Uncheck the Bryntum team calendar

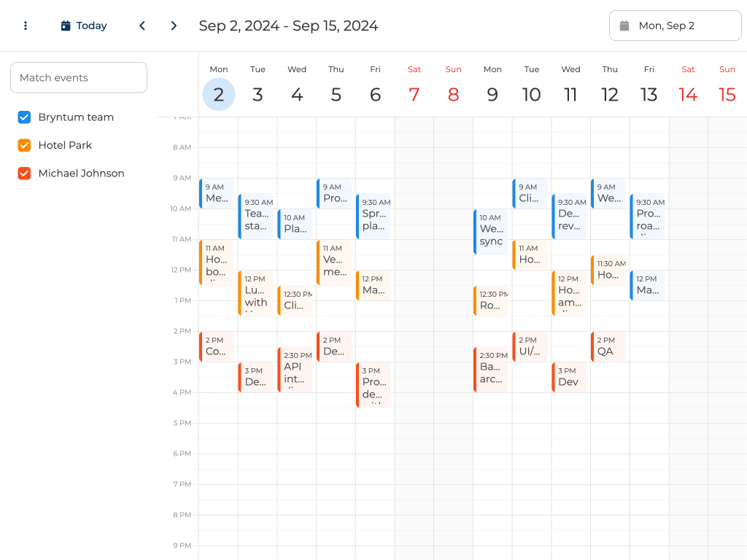[x=24, y=117]
